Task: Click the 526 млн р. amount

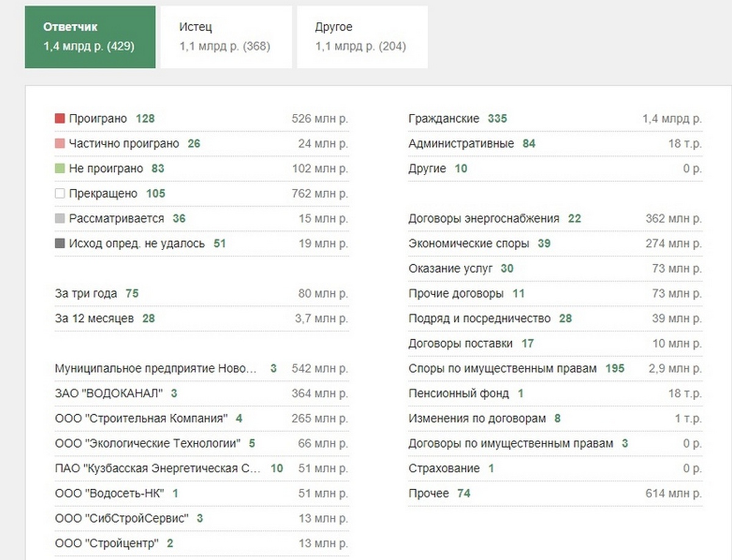Action: [x=320, y=118]
